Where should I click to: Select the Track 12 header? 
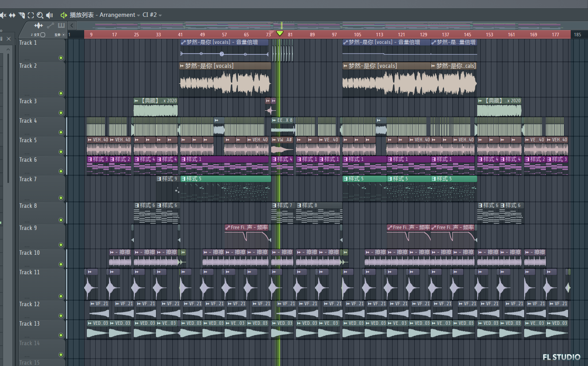coord(42,310)
